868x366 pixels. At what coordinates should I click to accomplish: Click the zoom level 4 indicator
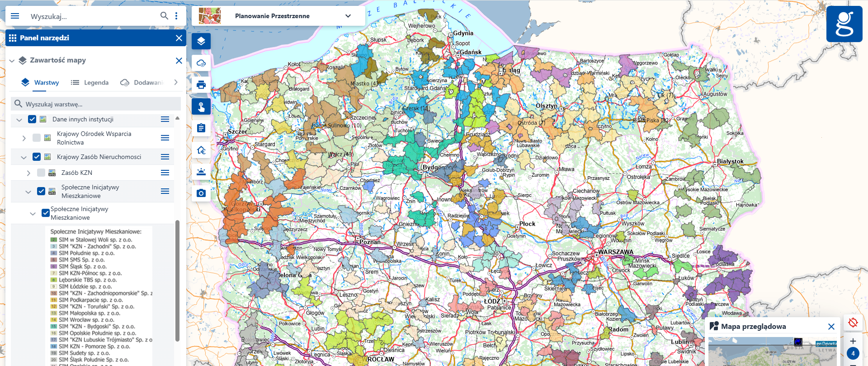(x=853, y=353)
